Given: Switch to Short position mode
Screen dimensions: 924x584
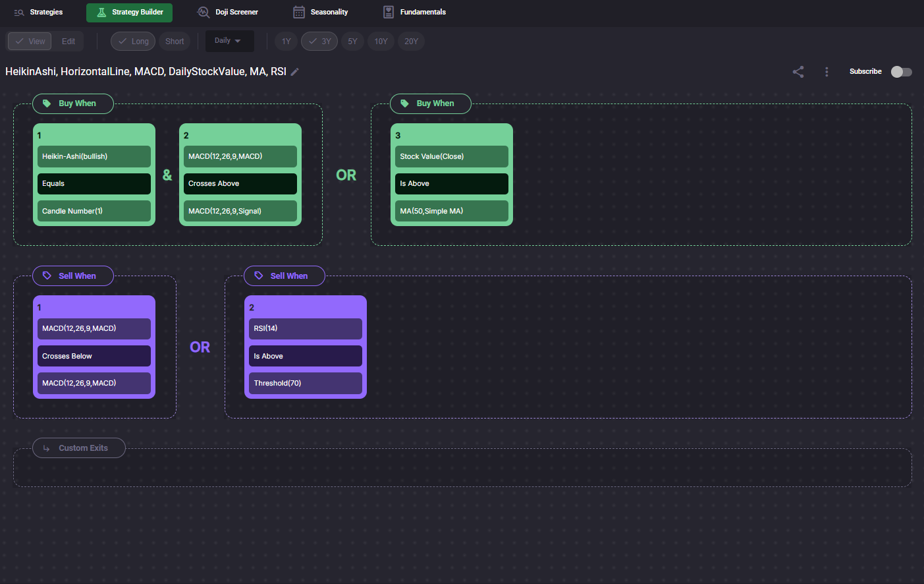Looking at the screenshot, I should (x=175, y=42).
